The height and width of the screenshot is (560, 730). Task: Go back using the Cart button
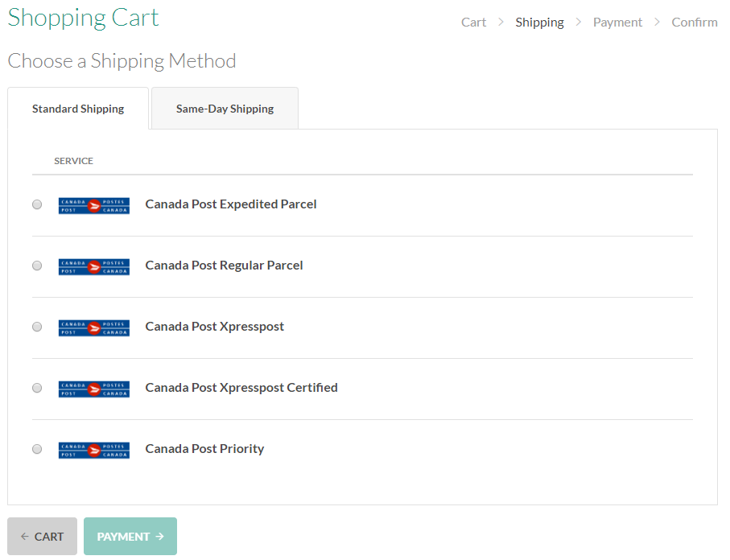click(x=42, y=537)
